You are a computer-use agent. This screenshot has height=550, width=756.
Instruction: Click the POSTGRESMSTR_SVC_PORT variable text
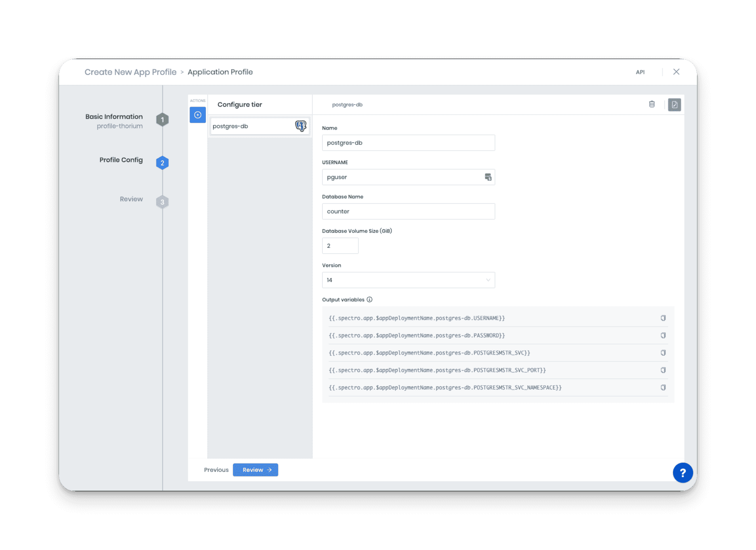coord(437,370)
